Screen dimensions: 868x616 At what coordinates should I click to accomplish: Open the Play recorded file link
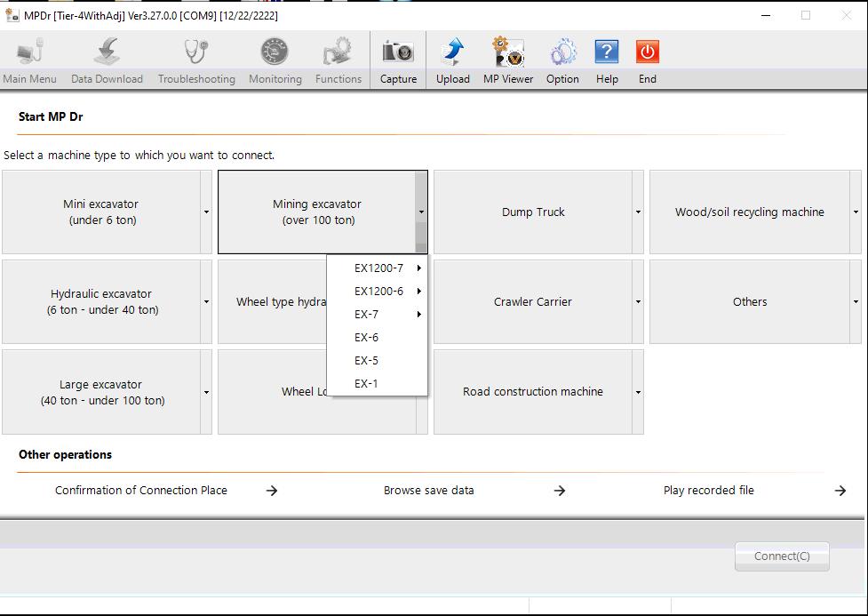coord(709,490)
